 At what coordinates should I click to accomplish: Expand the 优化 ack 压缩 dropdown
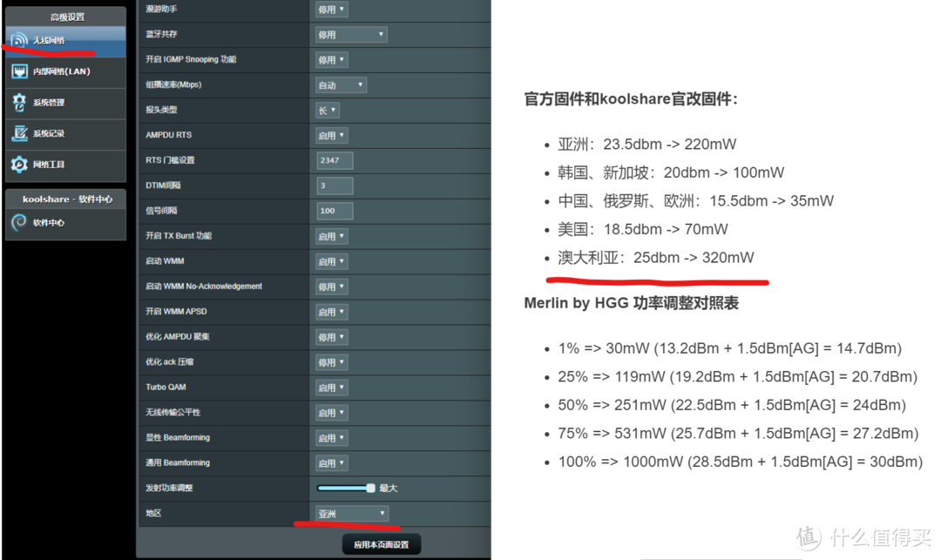tap(332, 362)
